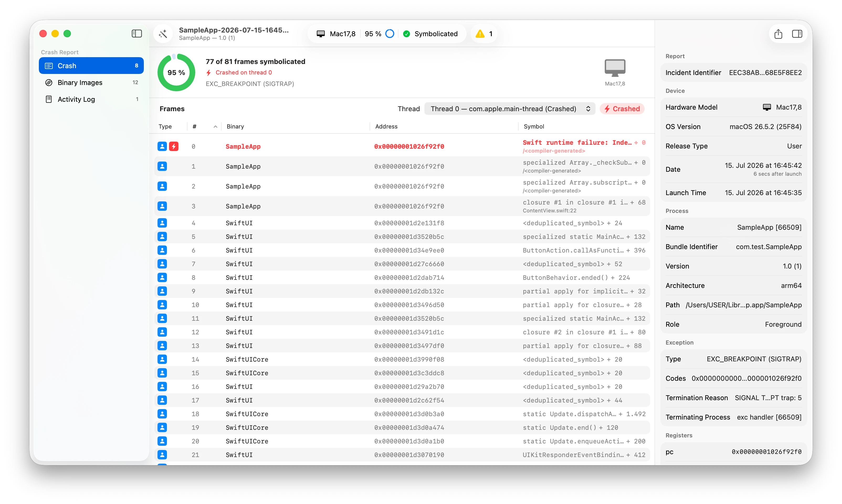The width and height of the screenshot is (842, 504).
Task: Click 'EXC_BREAKPOINT (SIGTRAP)' in the summary header
Action: [x=250, y=84]
